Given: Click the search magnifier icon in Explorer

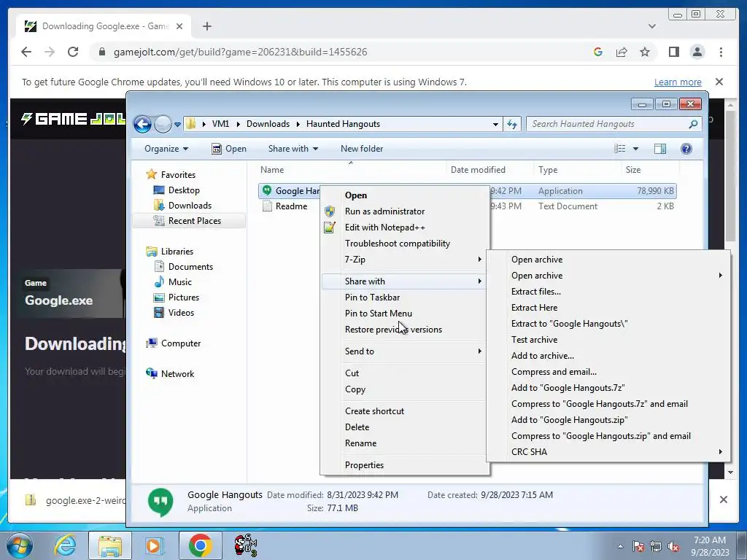Looking at the screenshot, I should coord(693,124).
